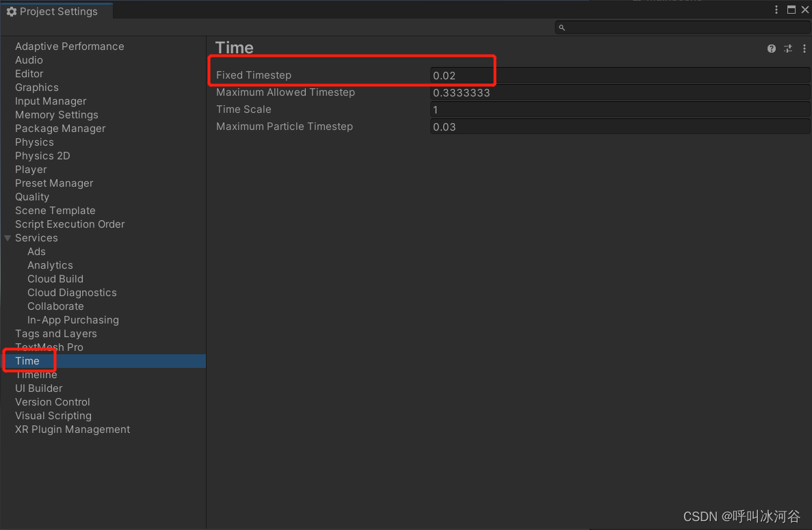This screenshot has width=812, height=530.
Task: Collapse the Services tree group
Action: pos(8,238)
